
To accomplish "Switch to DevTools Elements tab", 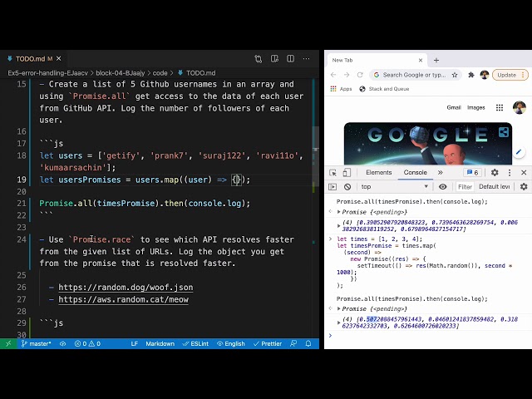I will coord(379,172).
